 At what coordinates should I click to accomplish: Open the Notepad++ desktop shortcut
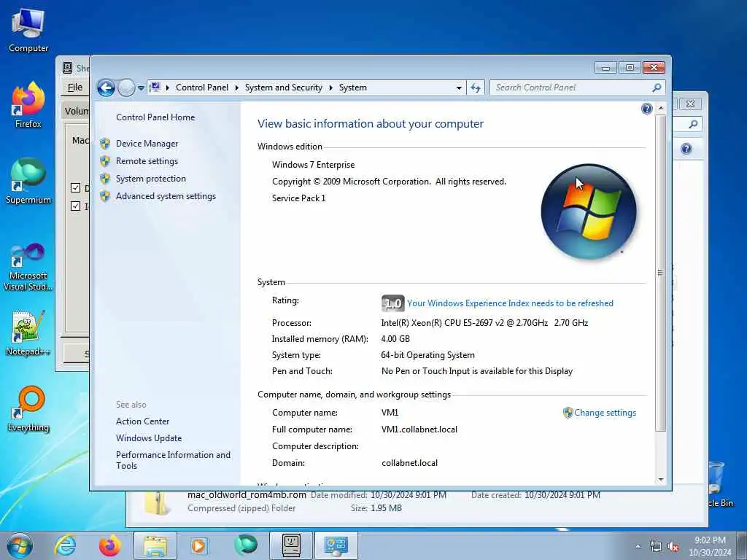[x=28, y=332]
